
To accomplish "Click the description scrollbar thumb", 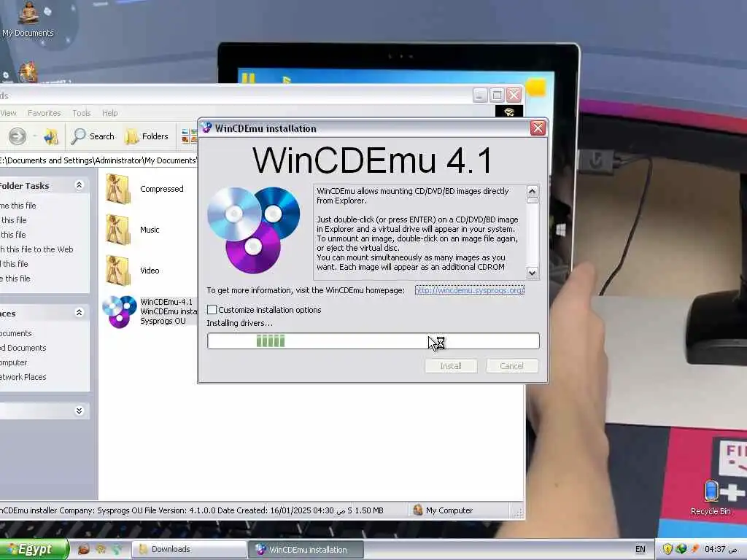I will (x=533, y=201).
